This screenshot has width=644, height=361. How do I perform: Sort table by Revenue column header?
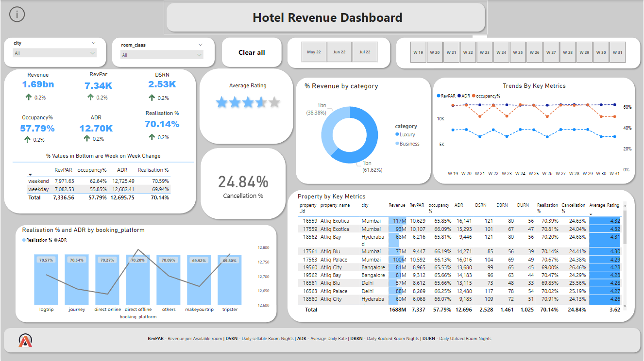(x=397, y=205)
